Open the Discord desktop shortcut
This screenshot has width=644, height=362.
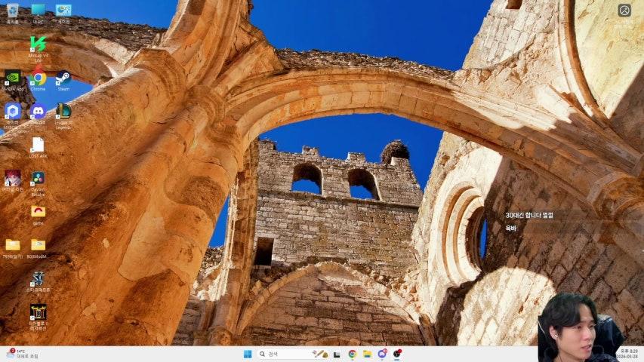click(x=38, y=111)
